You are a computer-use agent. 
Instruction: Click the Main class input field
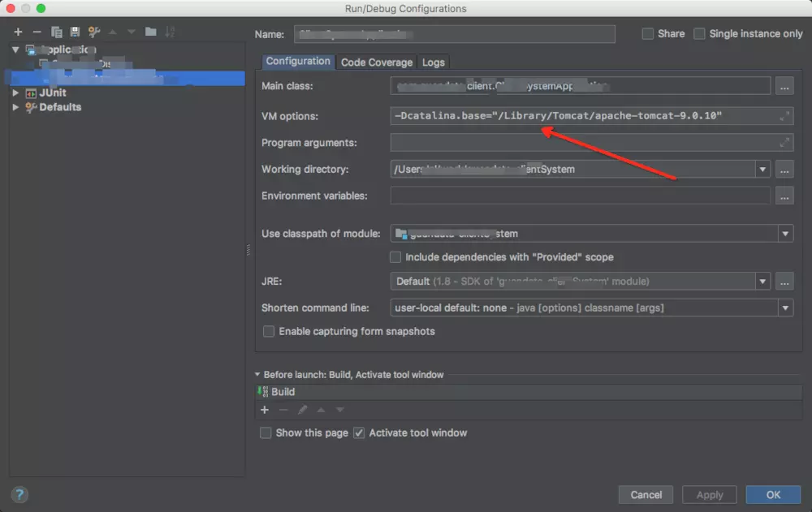(x=581, y=86)
